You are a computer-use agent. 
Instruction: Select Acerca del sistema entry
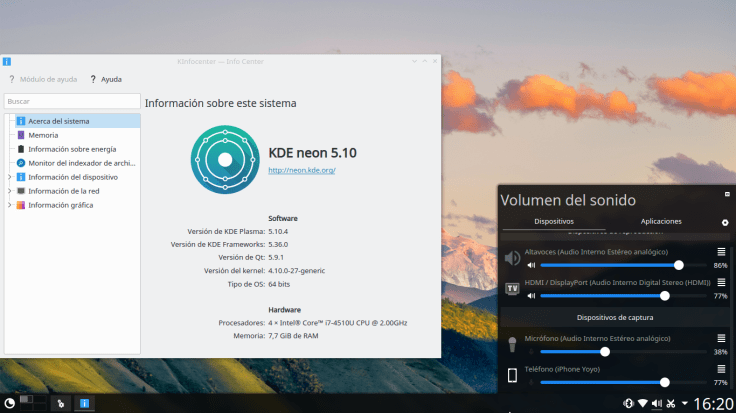click(x=58, y=121)
